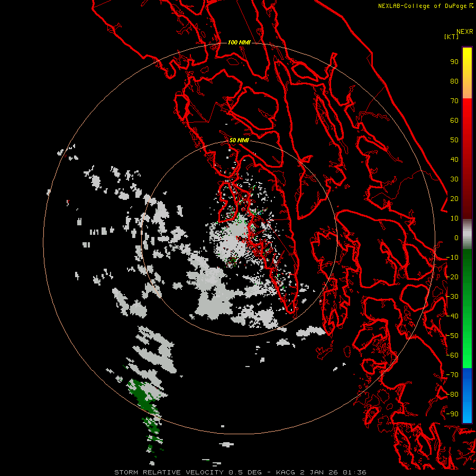Image resolution: width=476 pixels, height=476 pixels.
Task: Click the 90 value on velocity scale
Action: coord(454,62)
